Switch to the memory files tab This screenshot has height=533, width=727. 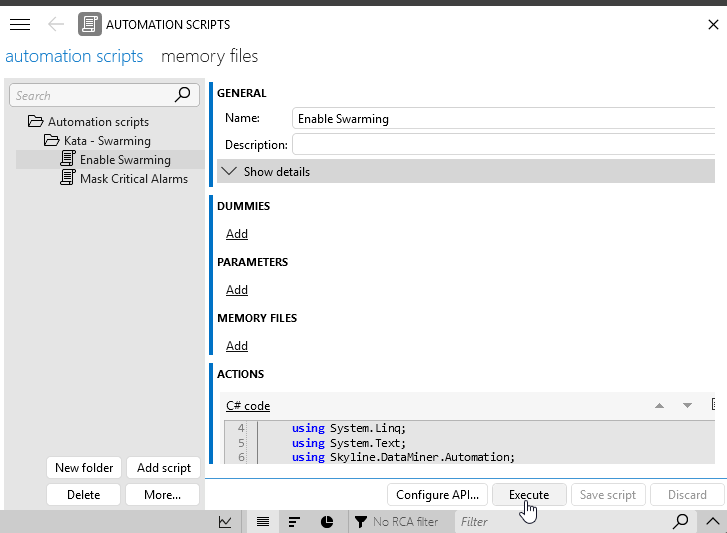(209, 57)
